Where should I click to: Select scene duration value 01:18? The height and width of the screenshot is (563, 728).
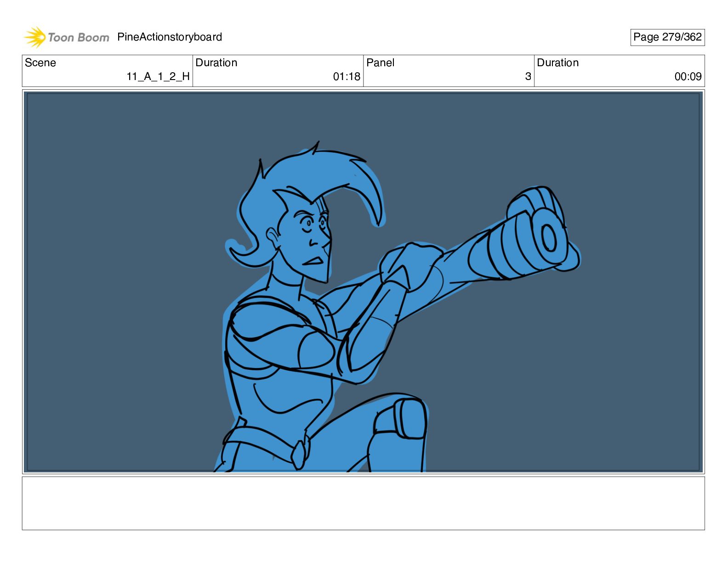click(x=347, y=77)
